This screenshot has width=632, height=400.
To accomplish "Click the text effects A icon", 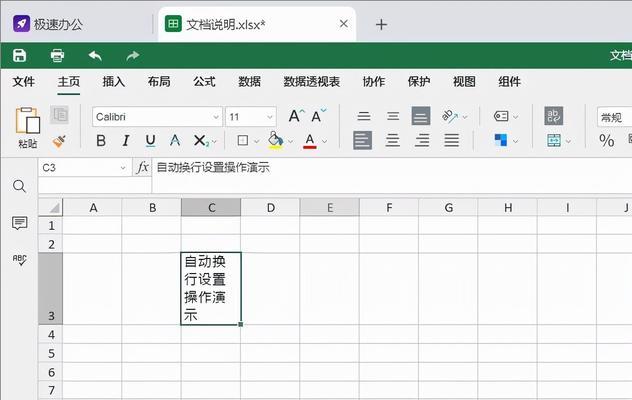I will (x=175, y=141).
